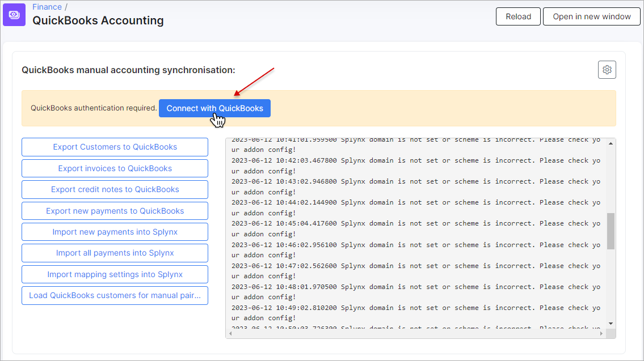The height and width of the screenshot is (361, 644).
Task: Click the vertical scrollbar thumb in log
Action: tap(611, 231)
